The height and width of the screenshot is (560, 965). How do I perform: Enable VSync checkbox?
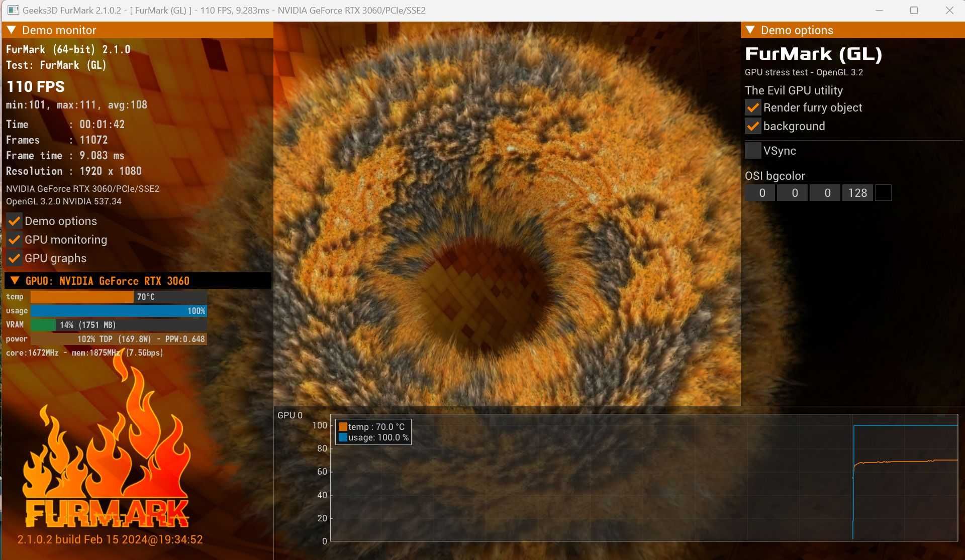[x=752, y=151]
